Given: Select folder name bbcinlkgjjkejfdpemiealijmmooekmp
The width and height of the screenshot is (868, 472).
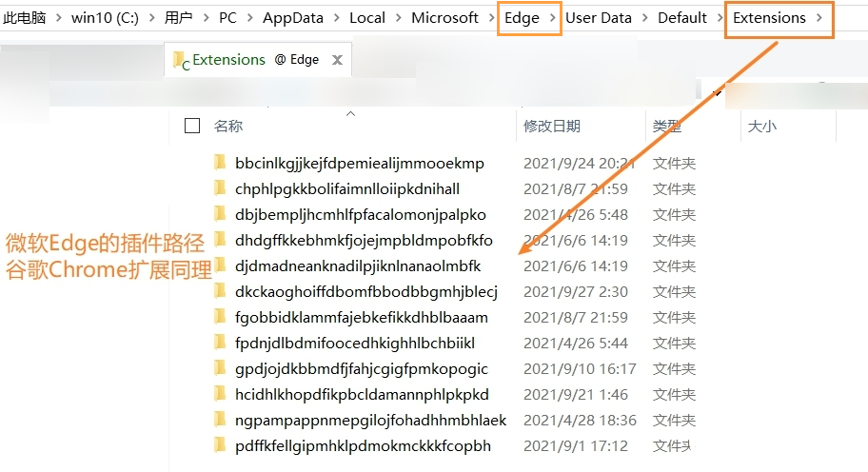Looking at the screenshot, I should pos(359,164).
